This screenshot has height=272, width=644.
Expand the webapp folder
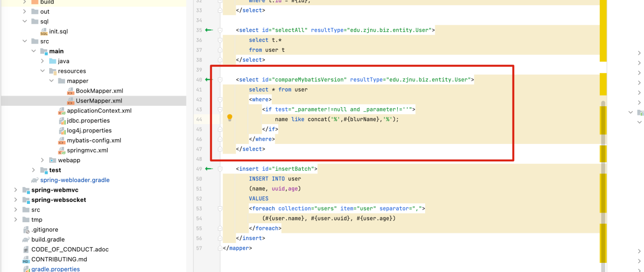click(x=43, y=160)
